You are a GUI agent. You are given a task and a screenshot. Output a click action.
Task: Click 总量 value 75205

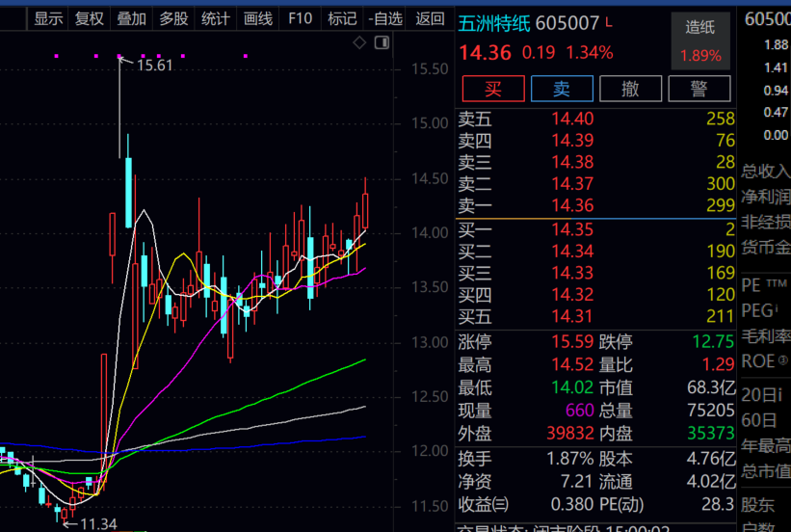tap(710, 411)
